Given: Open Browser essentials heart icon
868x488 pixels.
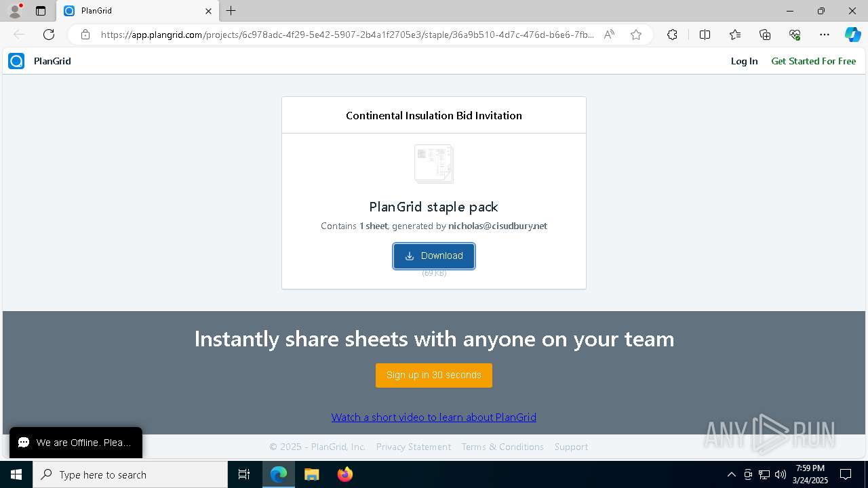Looking at the screenshot, I should (x=795, y=35).
